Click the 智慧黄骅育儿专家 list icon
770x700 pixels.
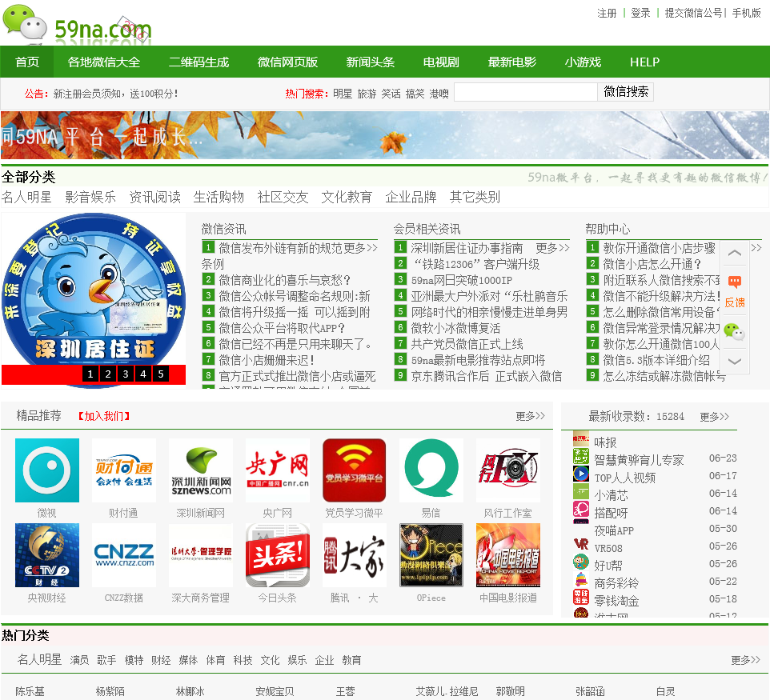(581, 456)
